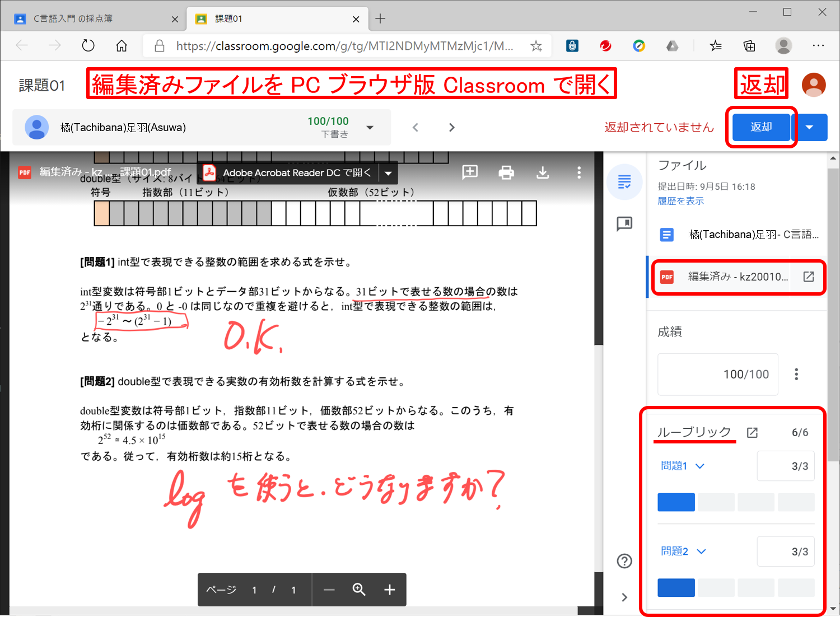
Task: Reload the Classroom page
Action: click(x=88, y=46)
